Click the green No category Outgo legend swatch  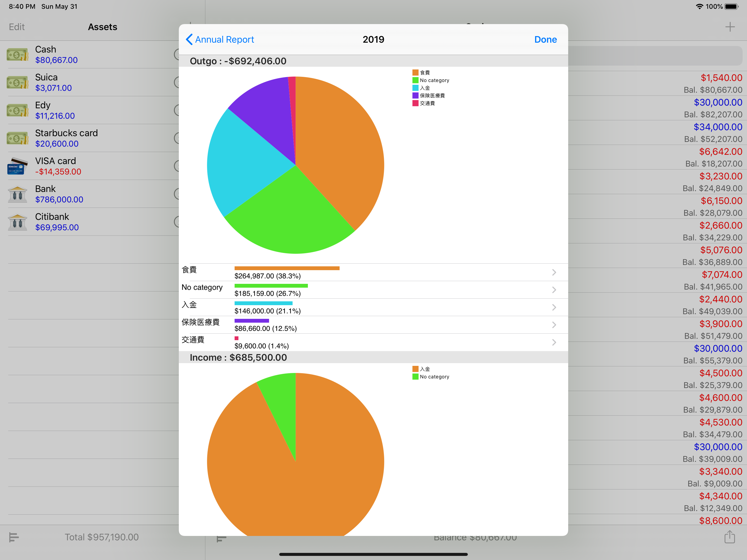pyautogui.click(x=415, y=80)
